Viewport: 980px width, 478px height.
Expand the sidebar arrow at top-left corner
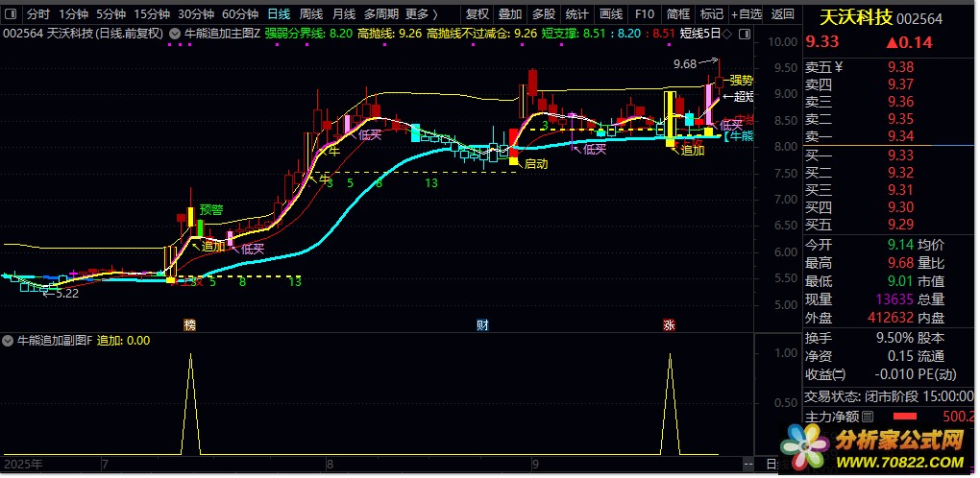[10, 14]
